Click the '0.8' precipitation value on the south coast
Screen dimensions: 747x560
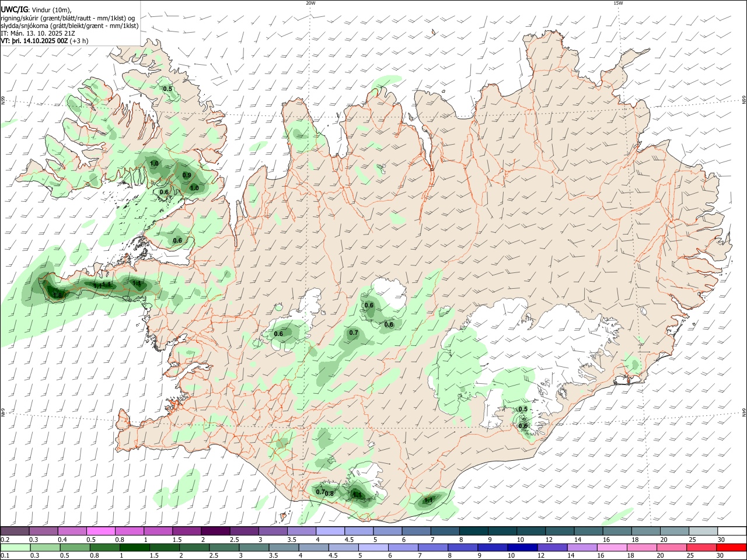coord(329,494)
